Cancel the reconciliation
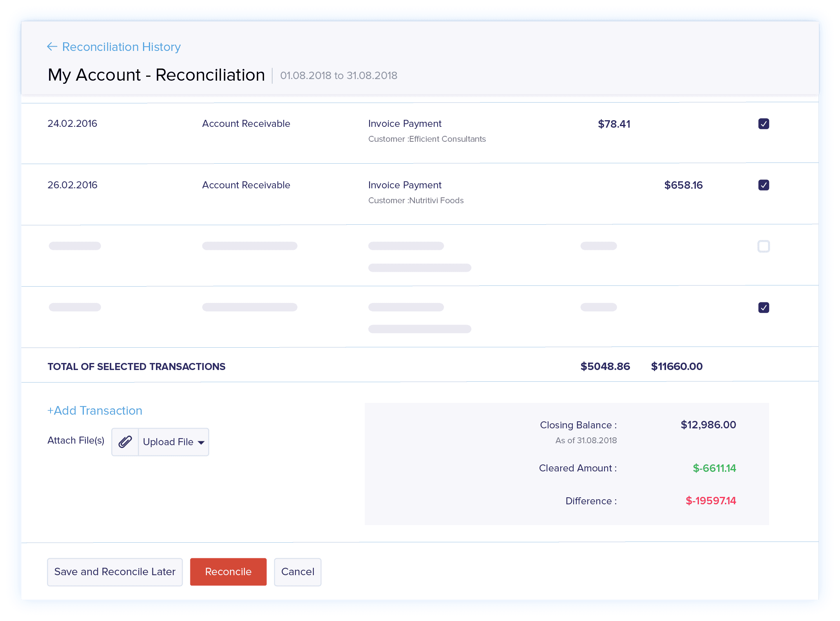Screen dimensions: 840x621 (x=297, y=572)
